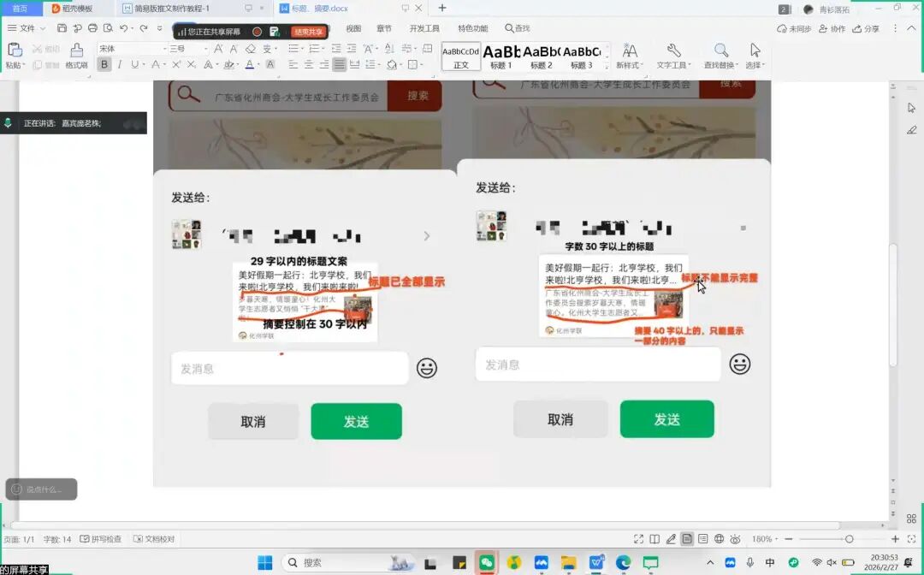Click the Eye Protection mode icon in status bar
This screenshot has width=924, height=575.
pyautogui.click(x=735, y=539)
